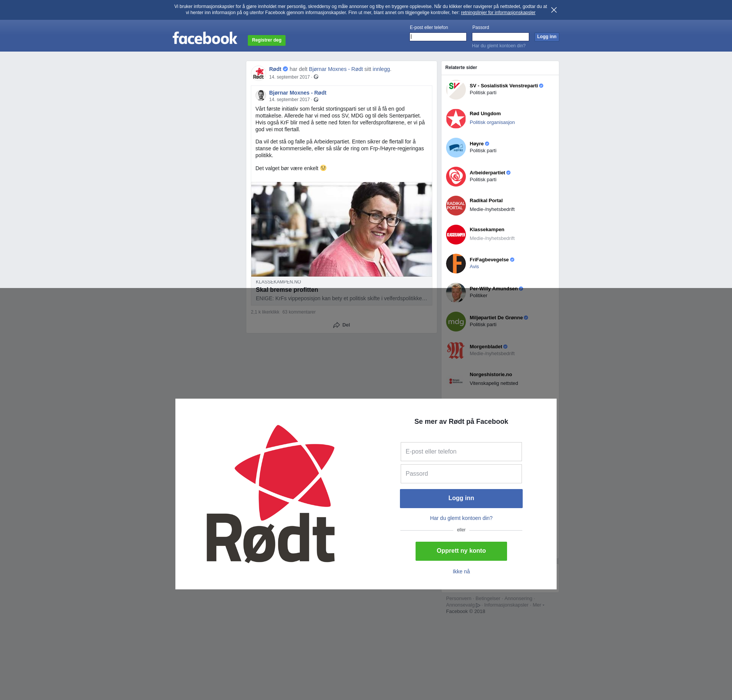This screenshot has width=732, height=700.
Task: Open Mer footer menu
Action: (x=536, y=605)
